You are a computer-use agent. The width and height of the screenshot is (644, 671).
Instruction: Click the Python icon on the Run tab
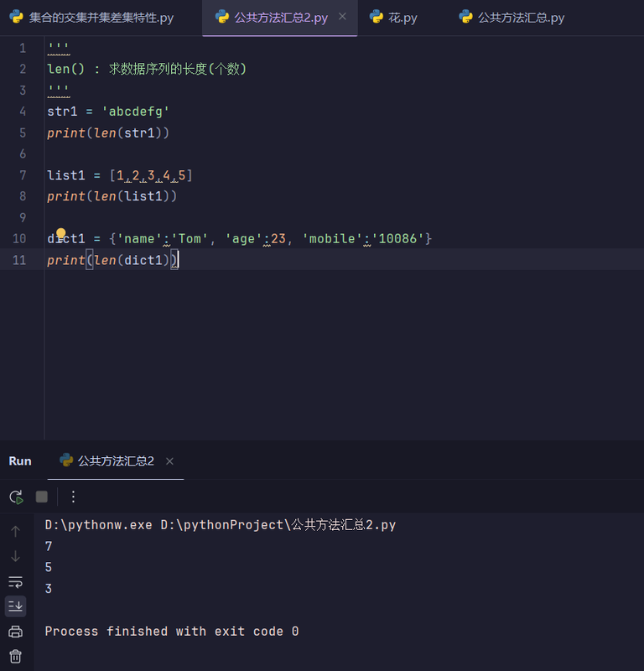[x=66, y=460]
